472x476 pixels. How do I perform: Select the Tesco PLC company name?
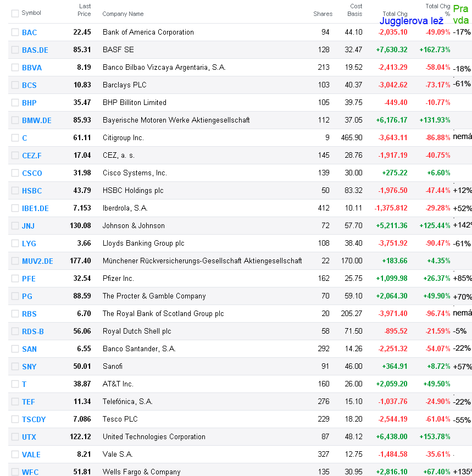pos(120,419)
